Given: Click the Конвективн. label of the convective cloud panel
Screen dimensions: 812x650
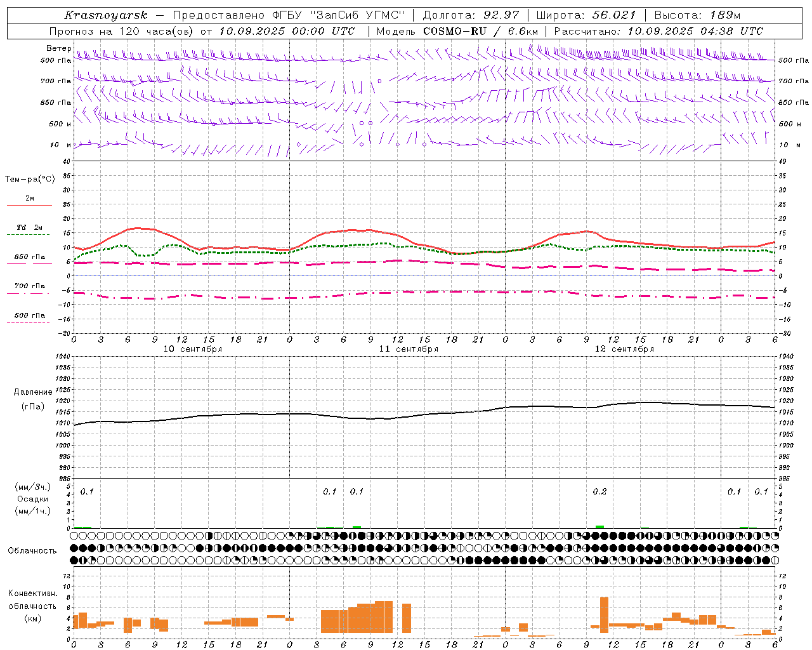Looking at the screenshot, I should (33, 594).
